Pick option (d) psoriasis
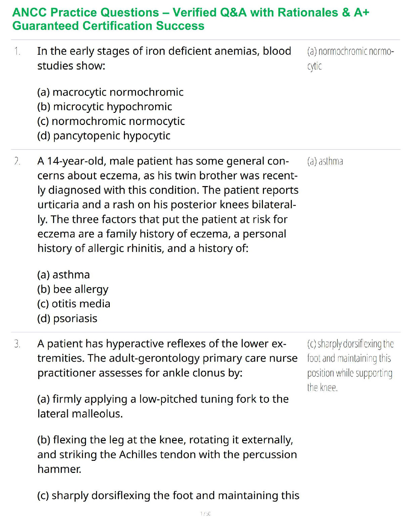 point(67,318)
